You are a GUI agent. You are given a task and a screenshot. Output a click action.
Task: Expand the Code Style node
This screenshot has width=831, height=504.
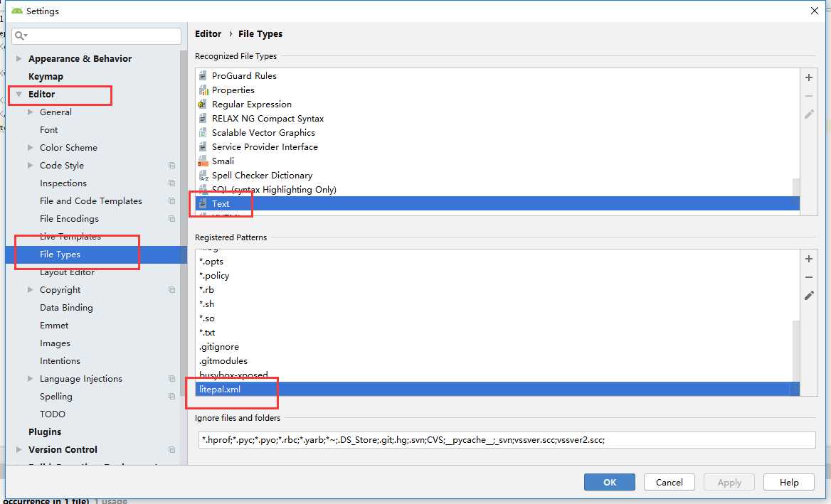click(30, 165)
